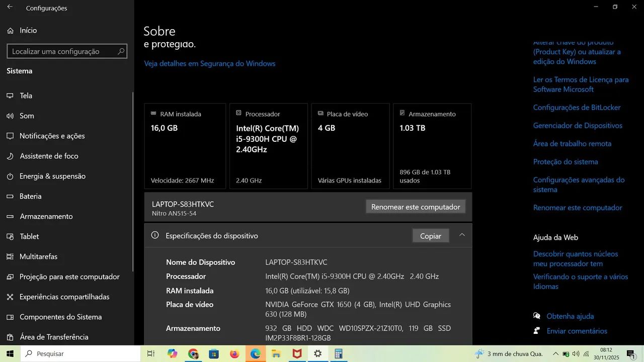Viewport: 644px width, 362px height.
Task: Click the Enviar comentários link
Action: (x=577, y=331)
